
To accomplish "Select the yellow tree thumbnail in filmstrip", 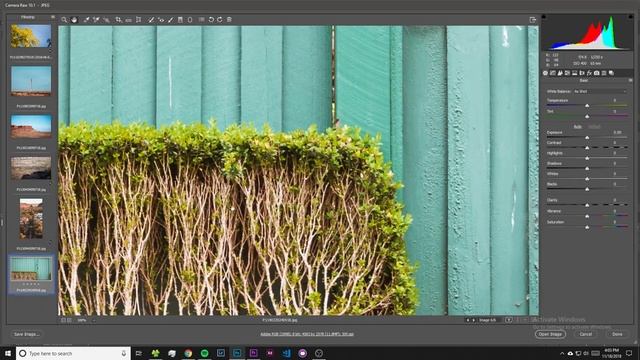I will point(31,36).
